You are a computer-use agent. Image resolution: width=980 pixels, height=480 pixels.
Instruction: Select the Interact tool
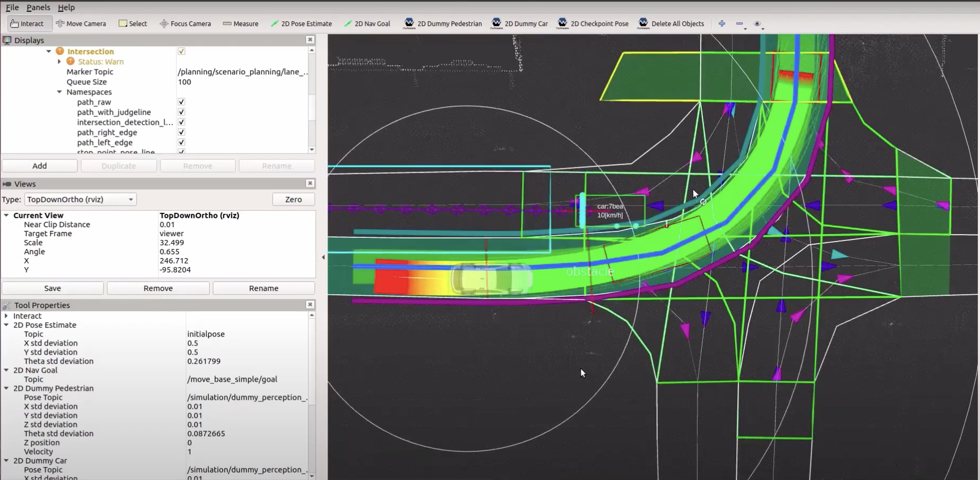pyautogui.click(x=27, y=23)
